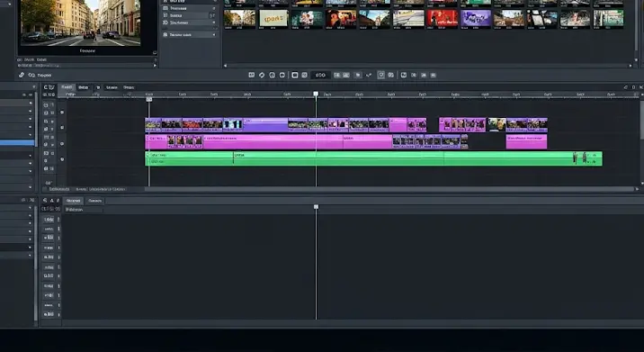Switch to the second tab of the lower panel
The height and width of the screenshot is (352, 644).
94,201
